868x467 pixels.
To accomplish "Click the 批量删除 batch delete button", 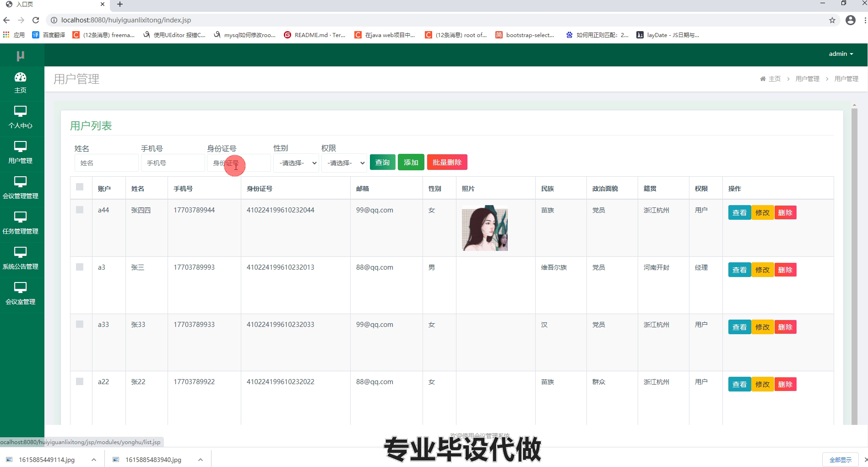I will pyautogui.click(x=447, y=163).
